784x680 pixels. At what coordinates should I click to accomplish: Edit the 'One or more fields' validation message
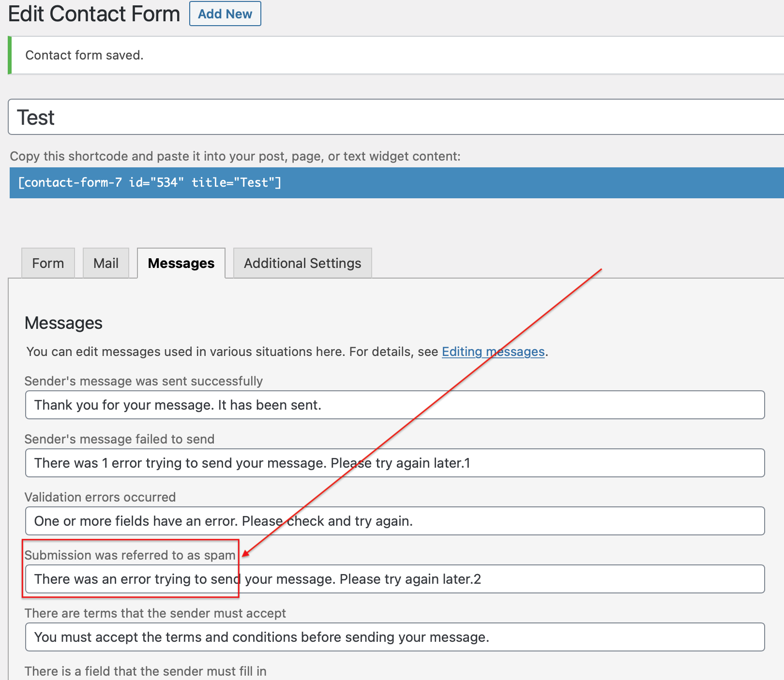click(394, 521)
